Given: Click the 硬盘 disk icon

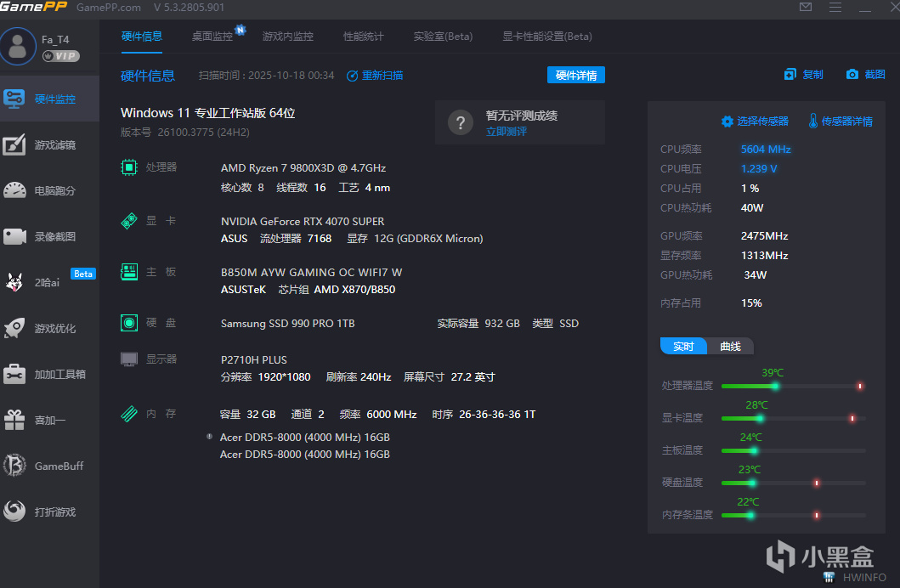Looking at the screenshot, I should 129,323.
